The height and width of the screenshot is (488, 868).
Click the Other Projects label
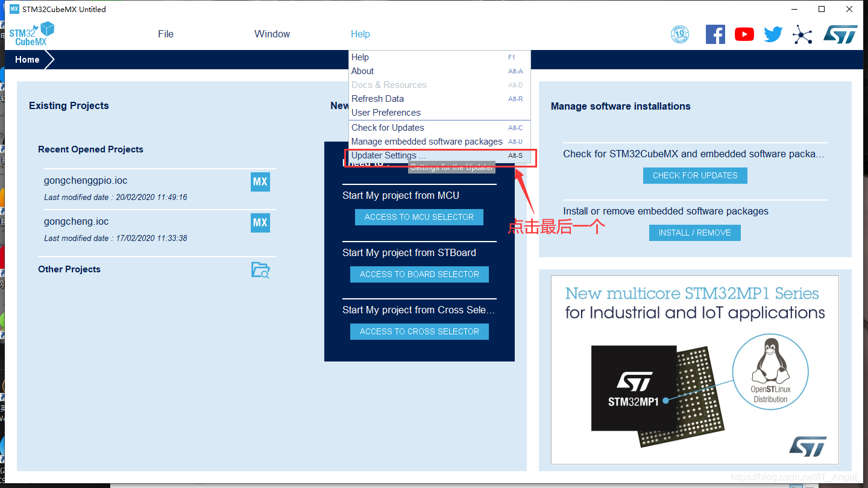tap(69, 269)
